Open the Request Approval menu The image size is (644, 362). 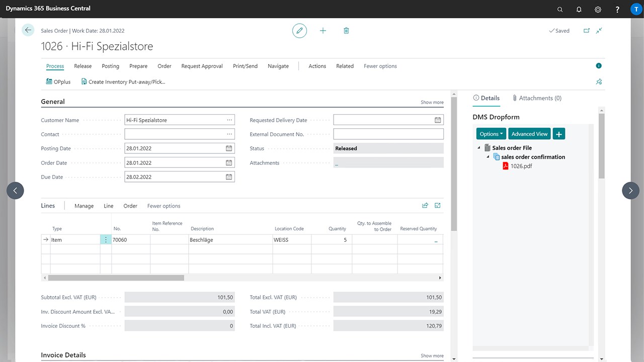point(202,66)
